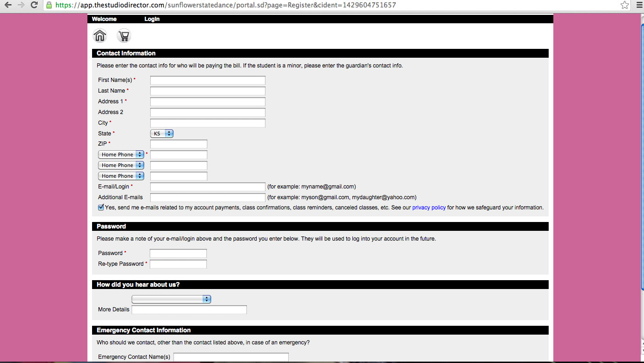644x363 pixels.
Task: Focus the More Details field
Action: 189,309
